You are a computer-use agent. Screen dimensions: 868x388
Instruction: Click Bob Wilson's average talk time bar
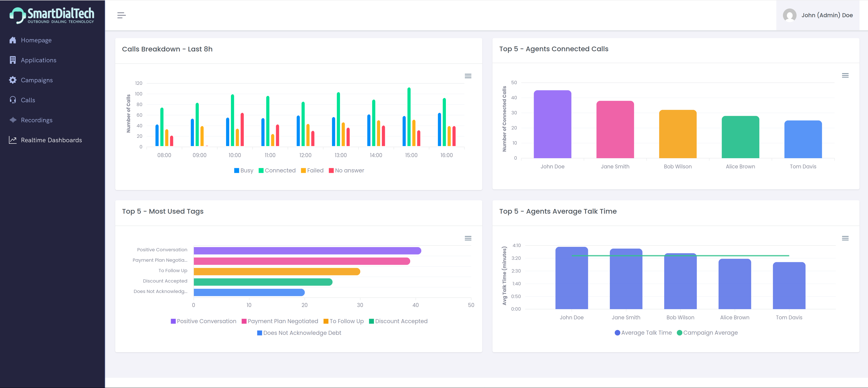[x=680, y=281]
